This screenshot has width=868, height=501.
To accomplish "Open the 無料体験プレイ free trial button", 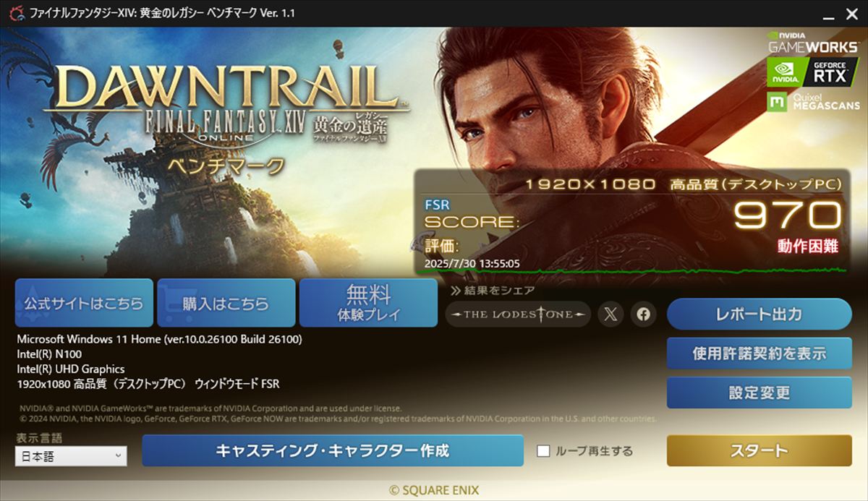I will tap(368, 303).
